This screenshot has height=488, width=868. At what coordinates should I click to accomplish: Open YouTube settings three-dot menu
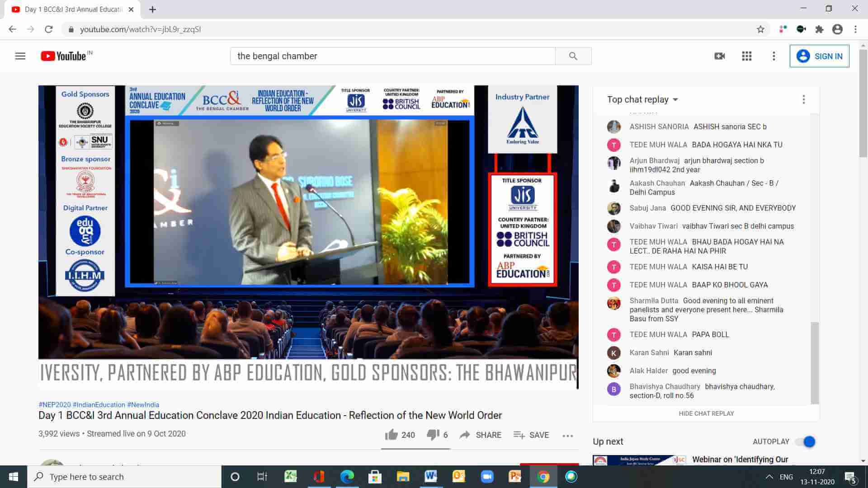(774, 56)
